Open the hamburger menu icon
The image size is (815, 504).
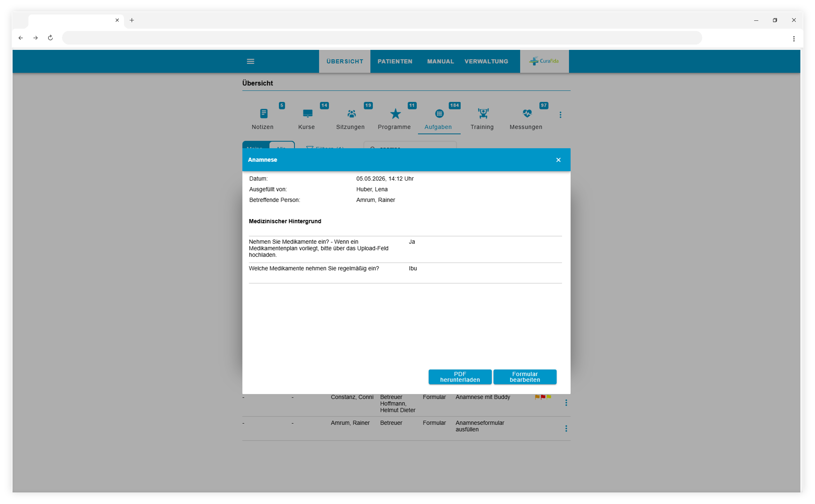tap(250, 61)
